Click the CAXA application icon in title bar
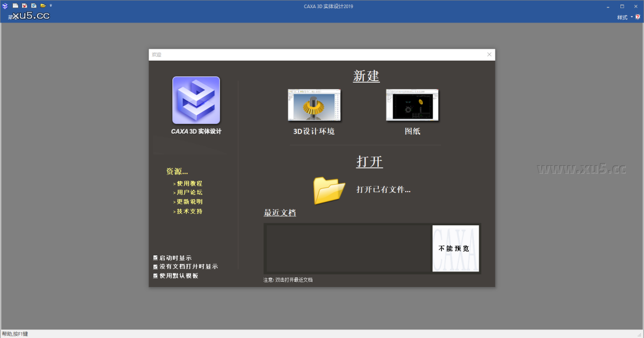The height and width of the screenshot is (338, 644). (5, 6)
